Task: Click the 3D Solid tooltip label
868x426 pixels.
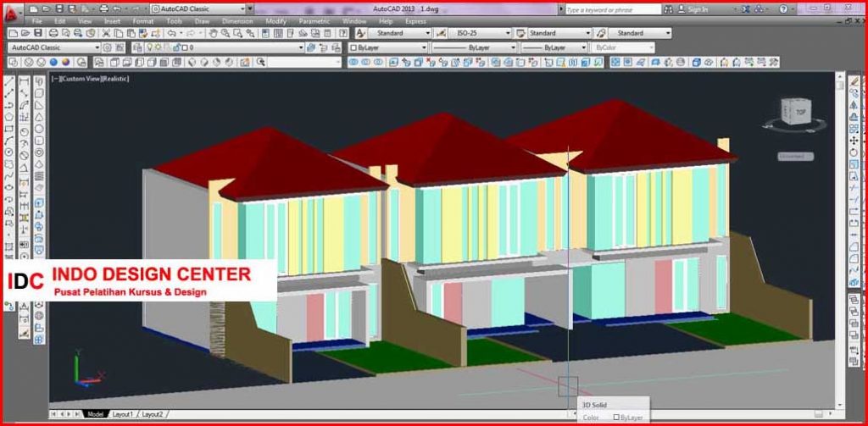Action: tap(595, 405)
